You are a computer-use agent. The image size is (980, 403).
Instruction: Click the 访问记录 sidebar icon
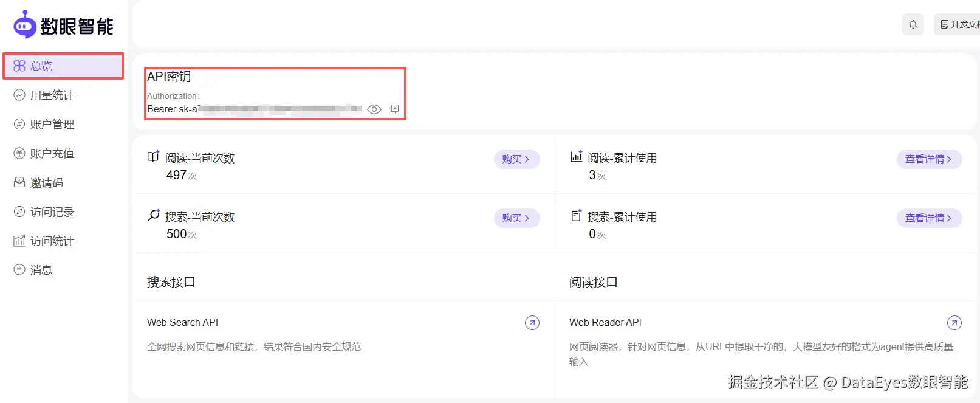coord(19,212)
